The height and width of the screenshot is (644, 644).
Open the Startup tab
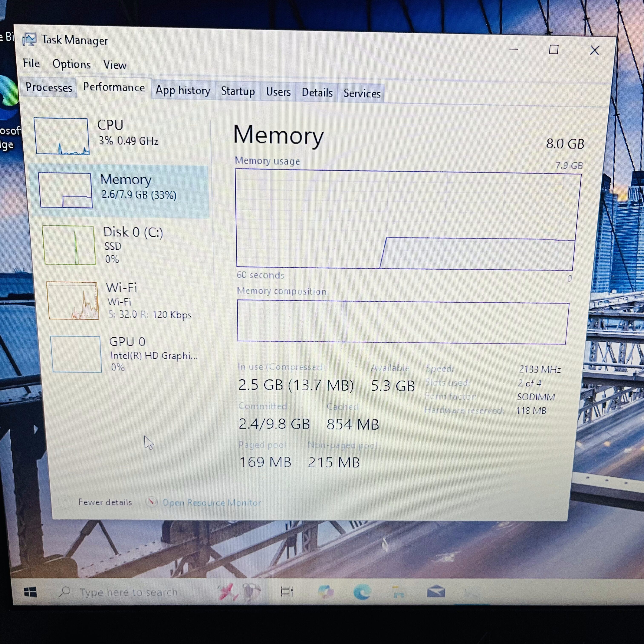(238, 91)
